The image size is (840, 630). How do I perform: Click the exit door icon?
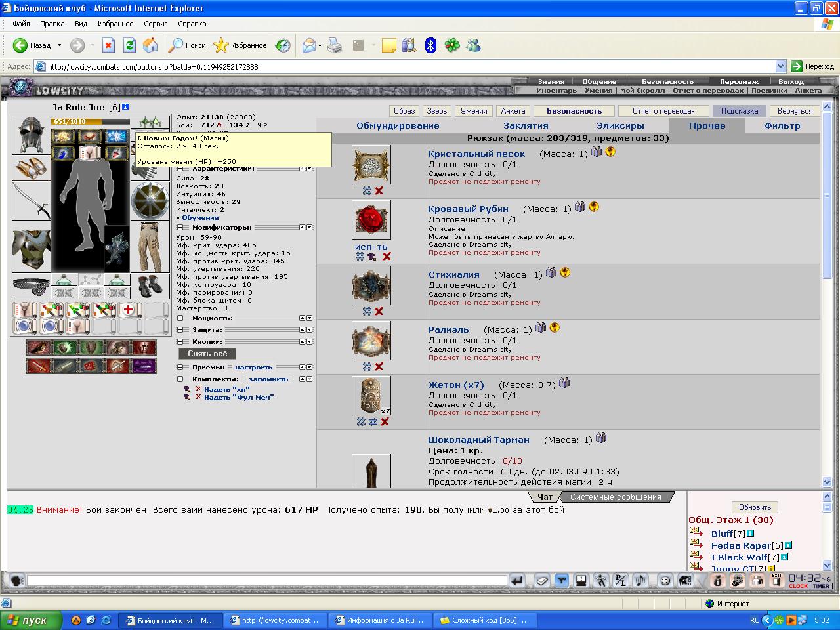(777, 580)
